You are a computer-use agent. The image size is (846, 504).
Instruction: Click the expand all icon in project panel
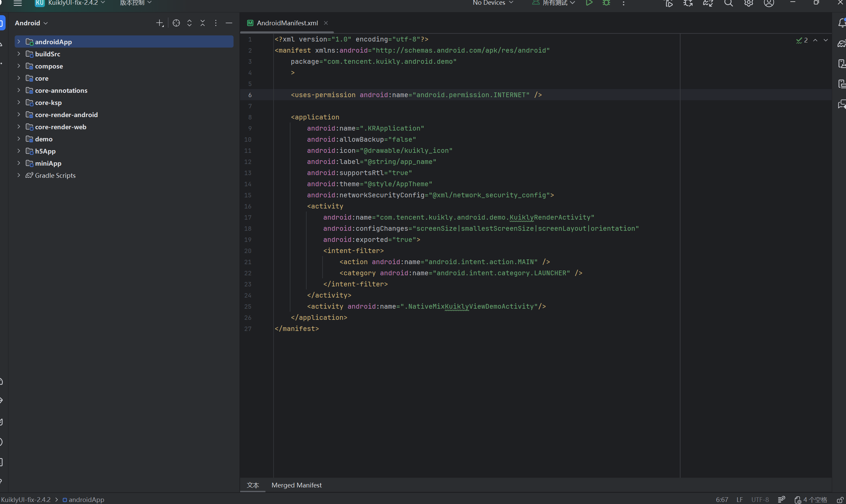[189, 23]
